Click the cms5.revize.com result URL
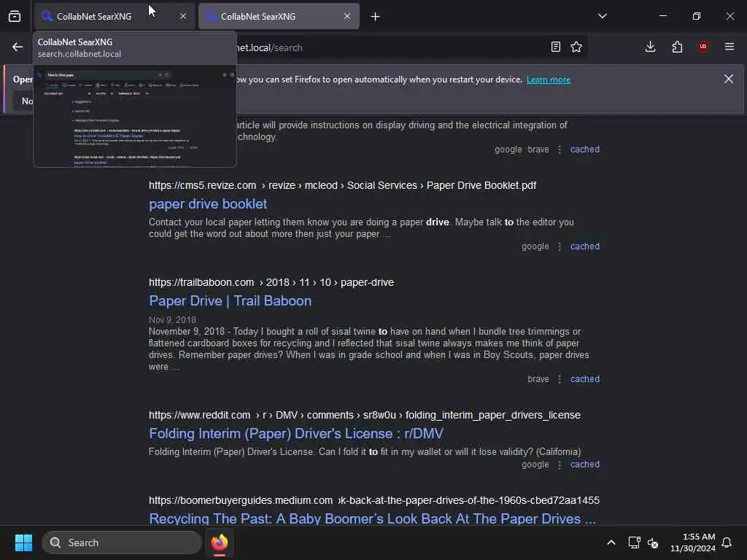747x560 pixels. point(342,185)
